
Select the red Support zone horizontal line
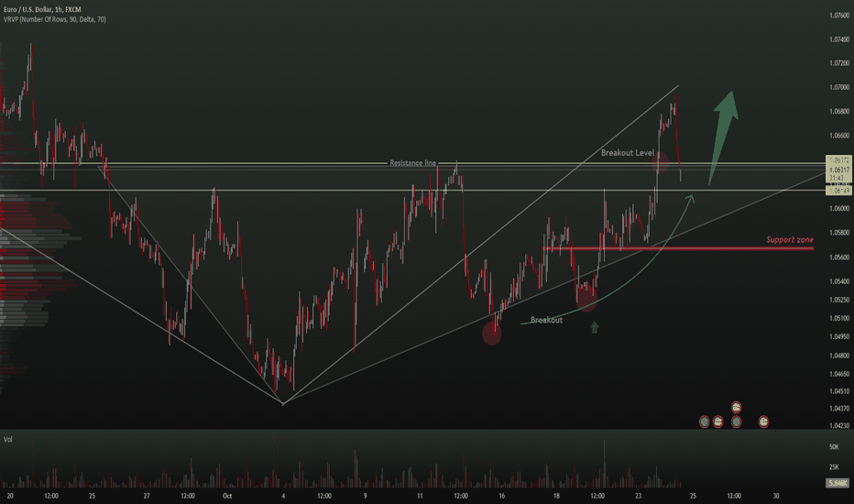click(679, 248)
